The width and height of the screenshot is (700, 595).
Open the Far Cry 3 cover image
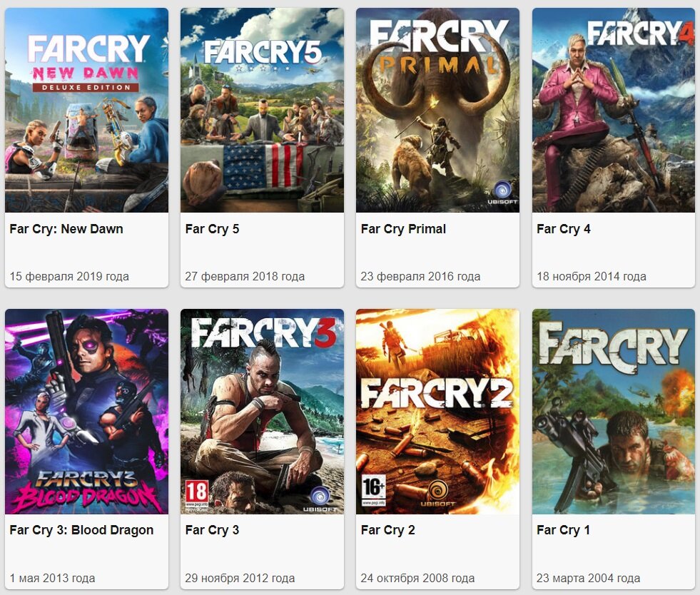point(262,411)
